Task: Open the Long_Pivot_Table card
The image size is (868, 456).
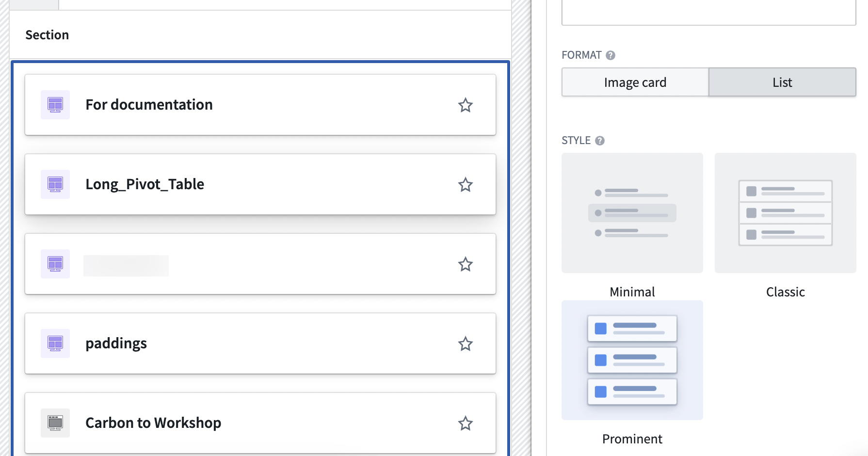Action: (260, 184)
